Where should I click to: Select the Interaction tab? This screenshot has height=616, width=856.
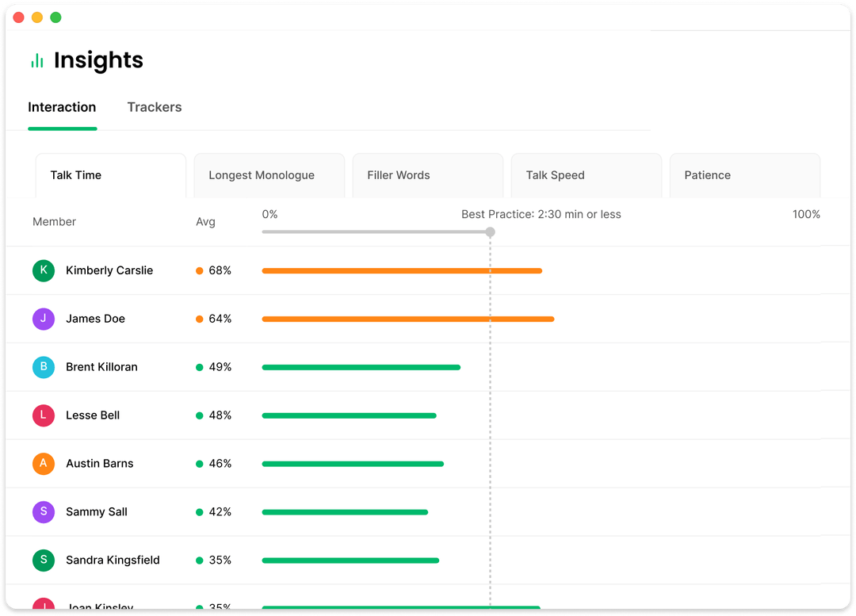63,107
